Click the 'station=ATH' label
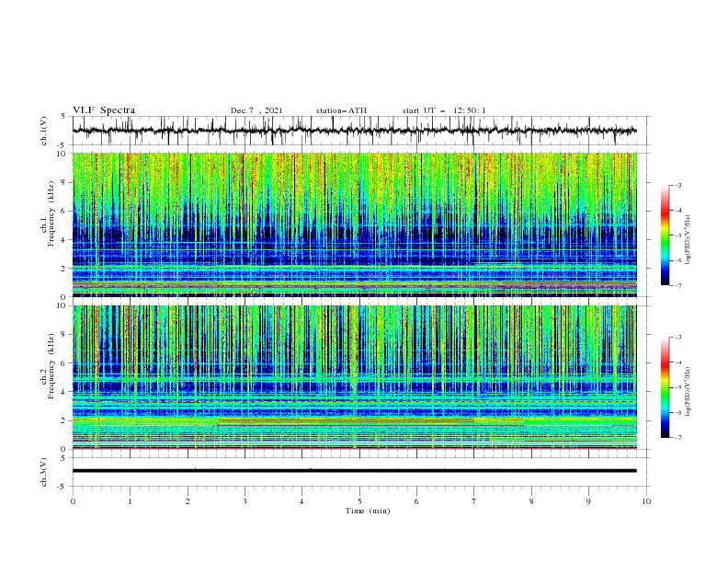 (x=341, y=110)
